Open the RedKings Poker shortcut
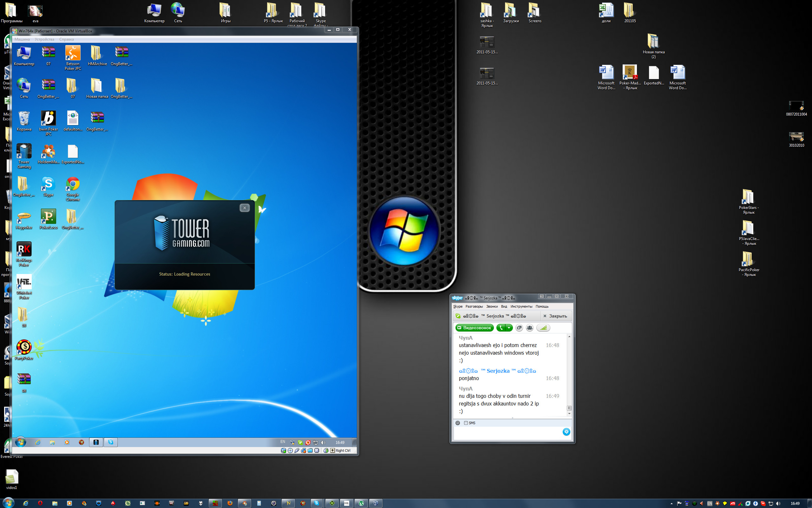Screen dimensions: 812x508 [24, 254]
